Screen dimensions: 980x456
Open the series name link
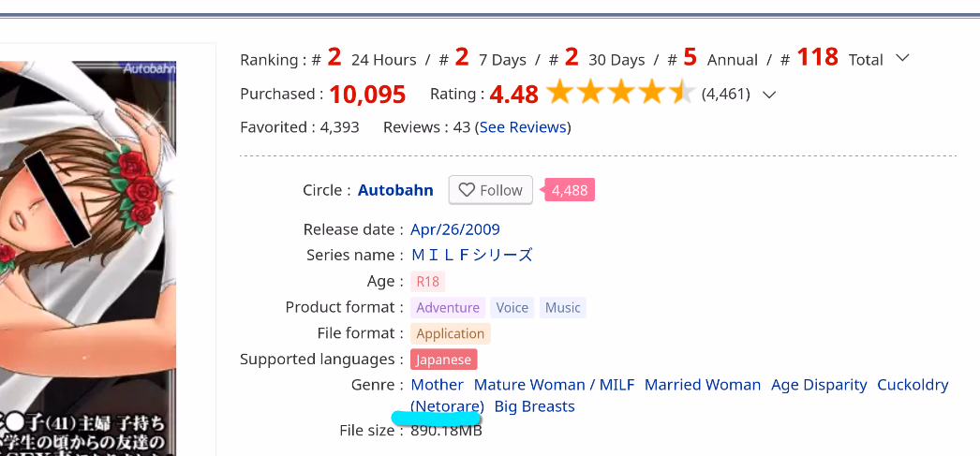[471, 255]
